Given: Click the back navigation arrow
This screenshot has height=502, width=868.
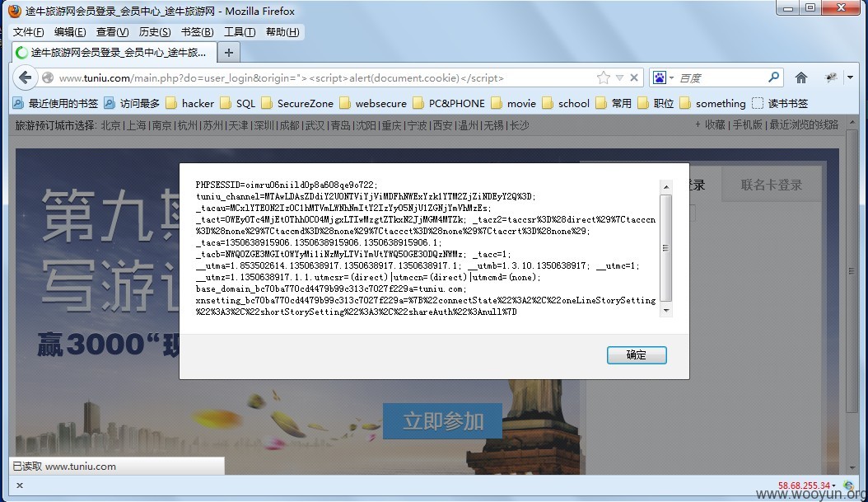Looking at the screenshot, I should 25,77.
